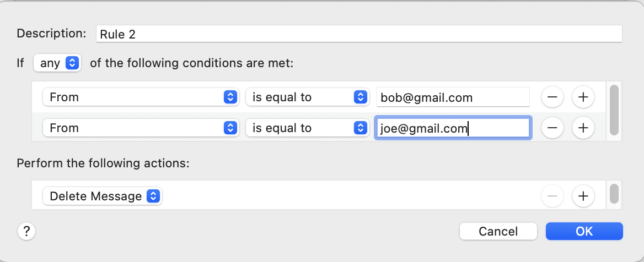Add a new action with plus button
Viewport: 644px width, 262px height.
point(583,195)
